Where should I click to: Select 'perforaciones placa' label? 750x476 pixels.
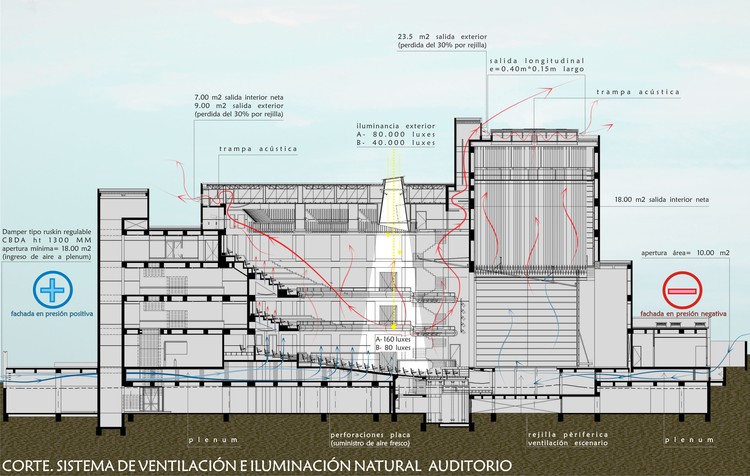point(370,435)
